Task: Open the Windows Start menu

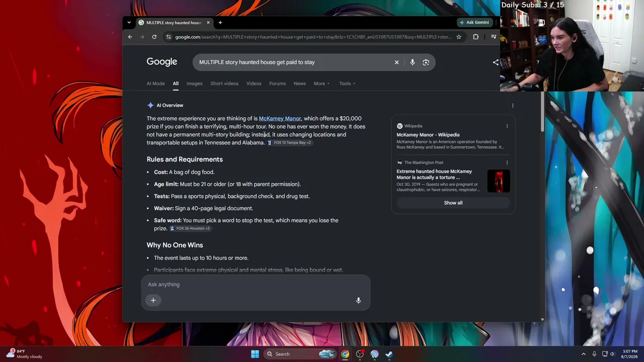Action: click(x=255, y=354)
